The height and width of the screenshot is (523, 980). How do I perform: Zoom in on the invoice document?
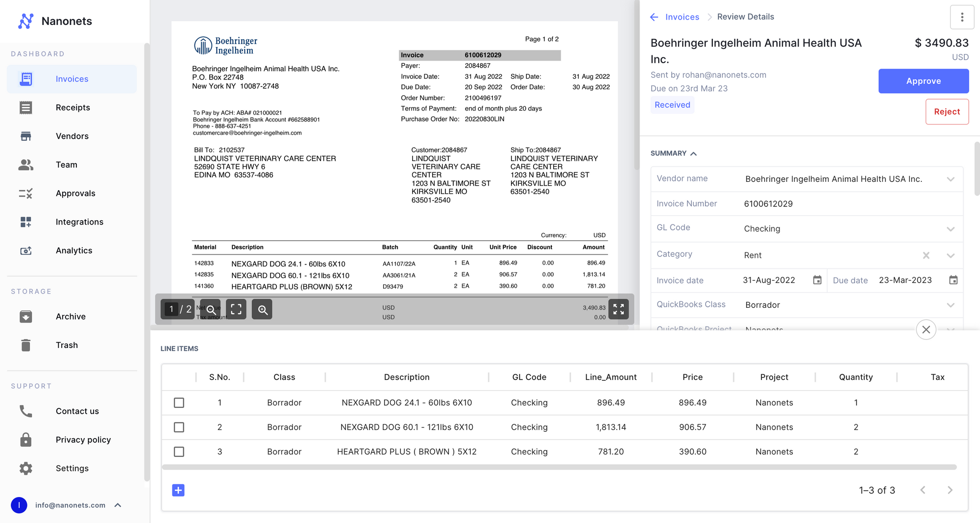262,309
